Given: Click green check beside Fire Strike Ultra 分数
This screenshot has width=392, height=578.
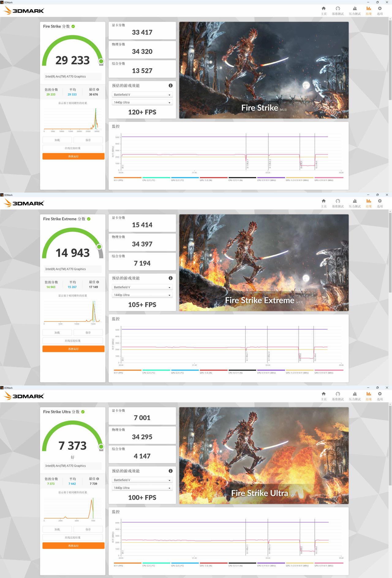Looking at the screenshot, I should [83, 412].
